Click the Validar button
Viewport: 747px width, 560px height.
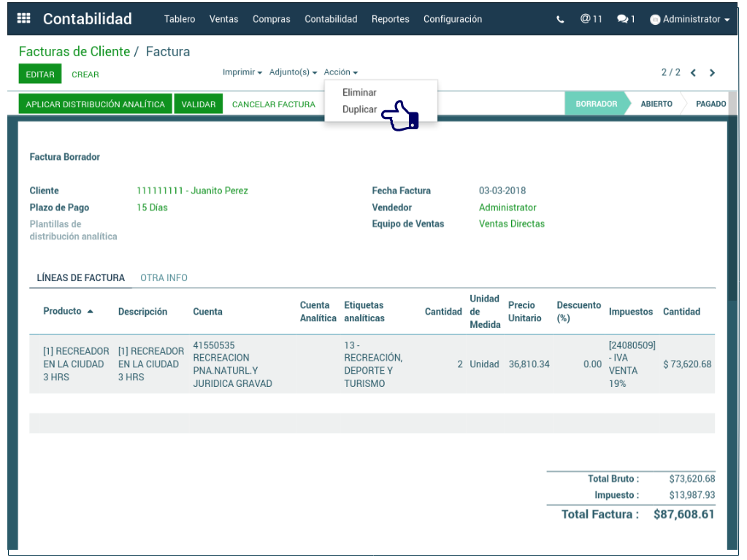point(198,104)
